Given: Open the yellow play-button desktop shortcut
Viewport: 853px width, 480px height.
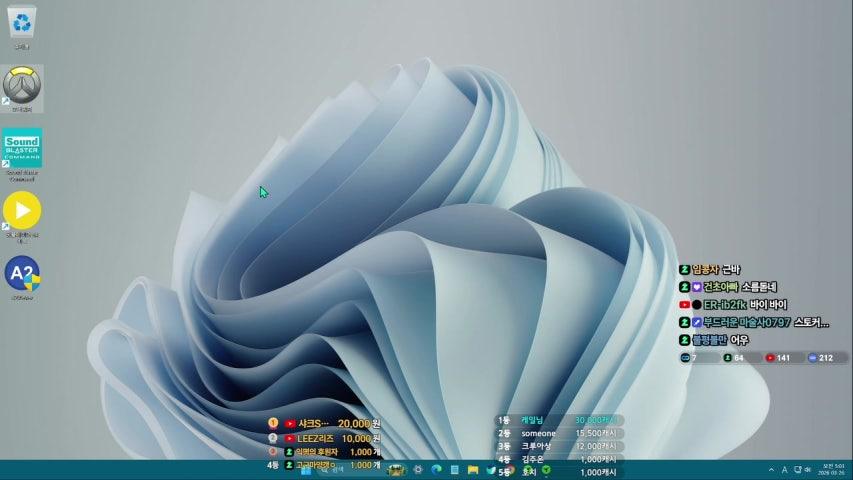Looking at the screenshot, I should click(x=22, y=212).
